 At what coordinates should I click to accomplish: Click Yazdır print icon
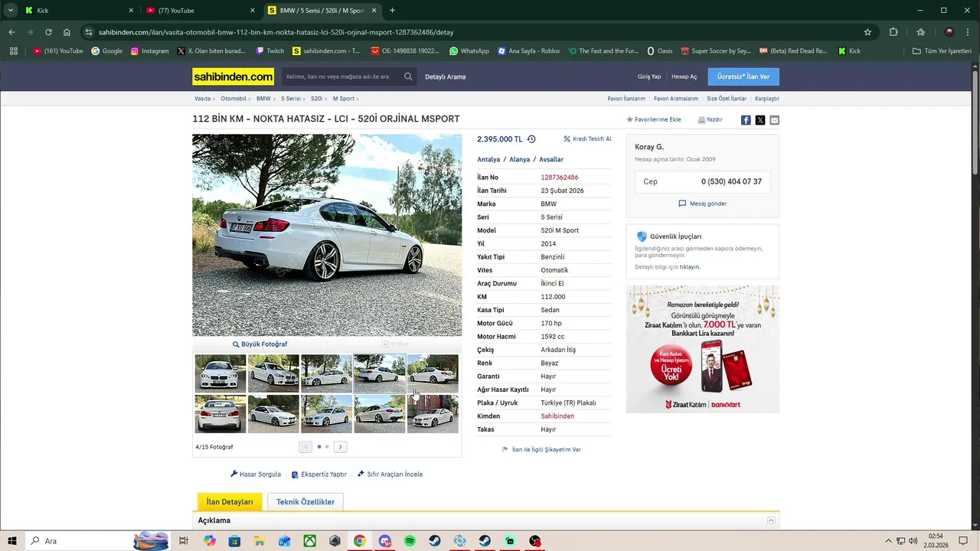[710, 120]
